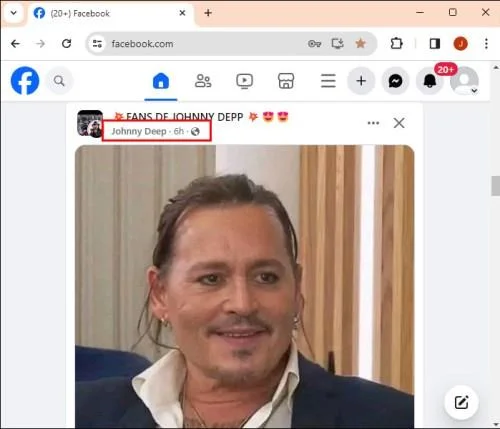Open the Video tab
The height and width of the screenshot is (429, 500).
click(x=244, y=81)
